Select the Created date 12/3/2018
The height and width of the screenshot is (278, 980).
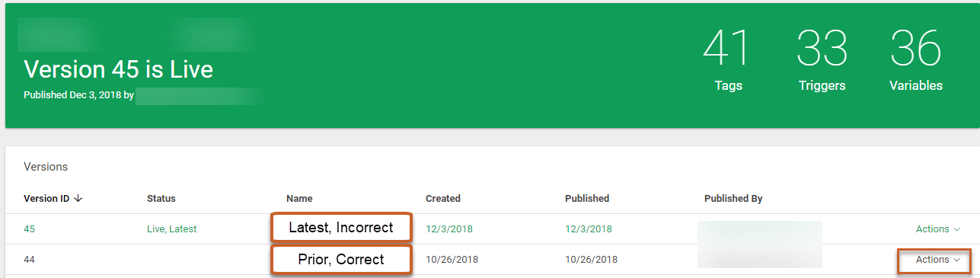pos(449,229)
